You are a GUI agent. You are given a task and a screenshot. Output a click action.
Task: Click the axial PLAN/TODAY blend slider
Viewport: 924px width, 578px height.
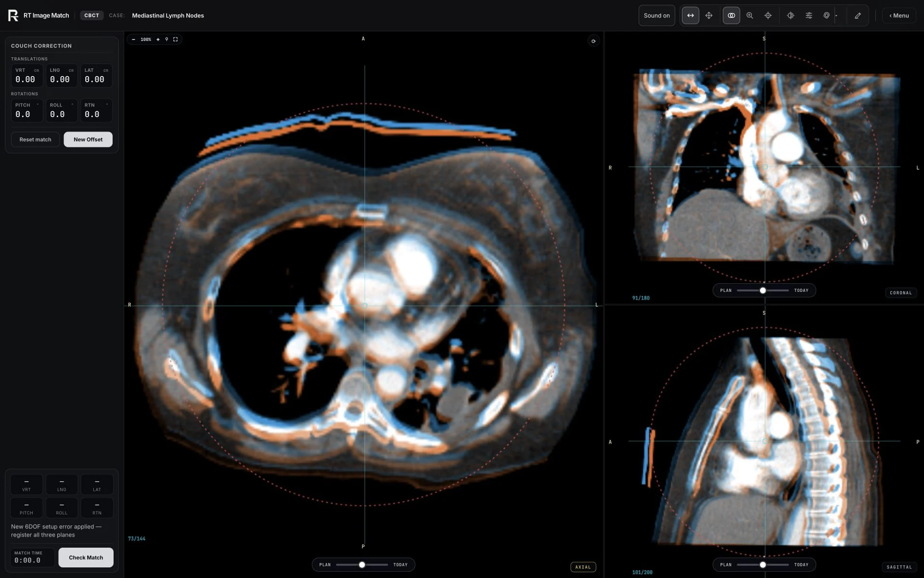coord(362,565)
